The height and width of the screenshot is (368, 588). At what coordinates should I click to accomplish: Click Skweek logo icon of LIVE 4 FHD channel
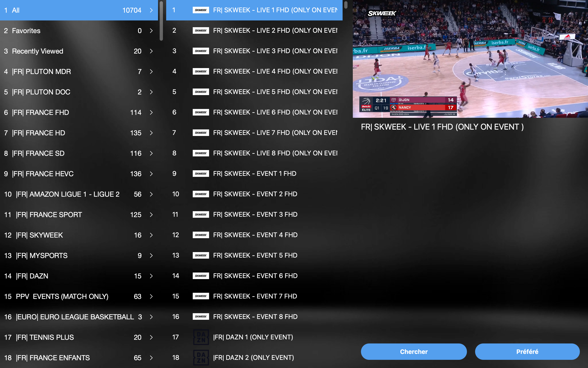pos(201,71)
